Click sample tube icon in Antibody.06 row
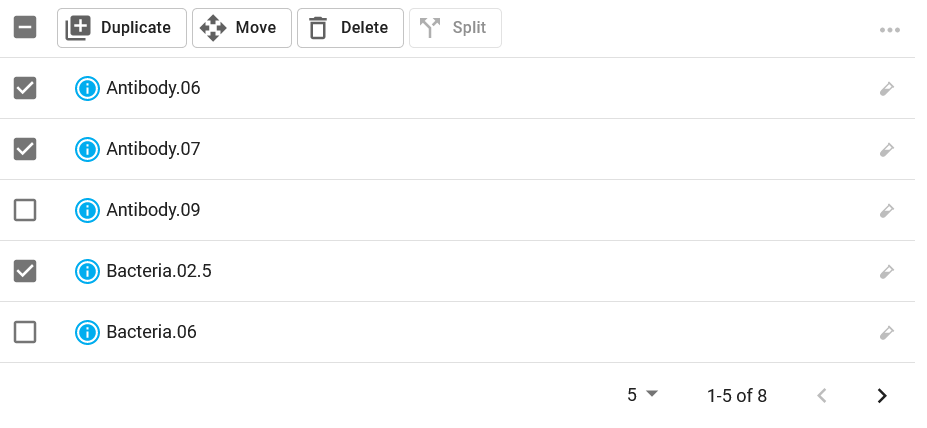Image resolution: width=927 pixels, height=428 pixels. pos(886,89)
